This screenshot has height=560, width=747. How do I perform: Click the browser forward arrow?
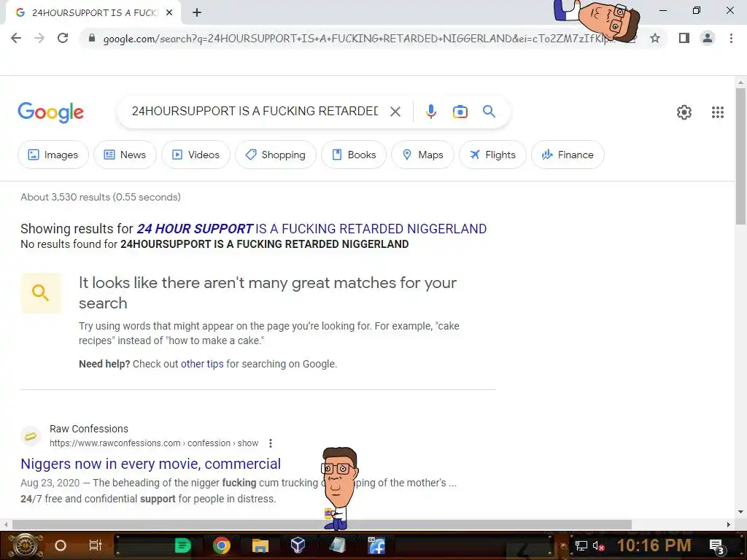(x=39, y=38)
